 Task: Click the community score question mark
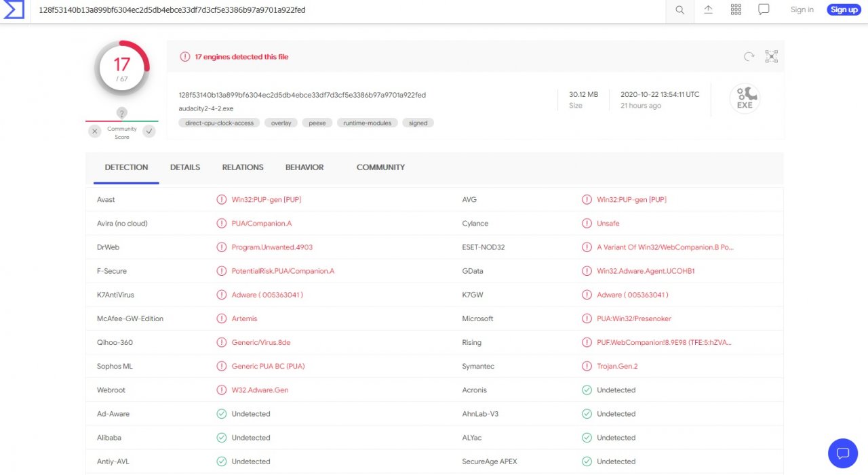click(122, 113)
